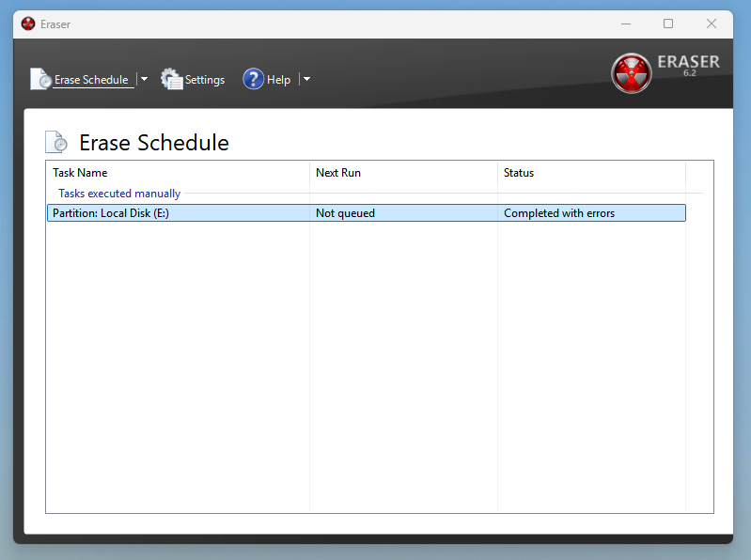Click the Eraser app icon in title bar

(28, 24)
